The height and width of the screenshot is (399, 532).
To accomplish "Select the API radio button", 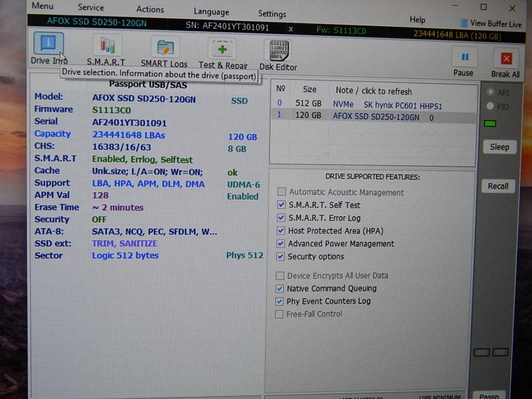I will pyautogui.click(x=489, y=92).
